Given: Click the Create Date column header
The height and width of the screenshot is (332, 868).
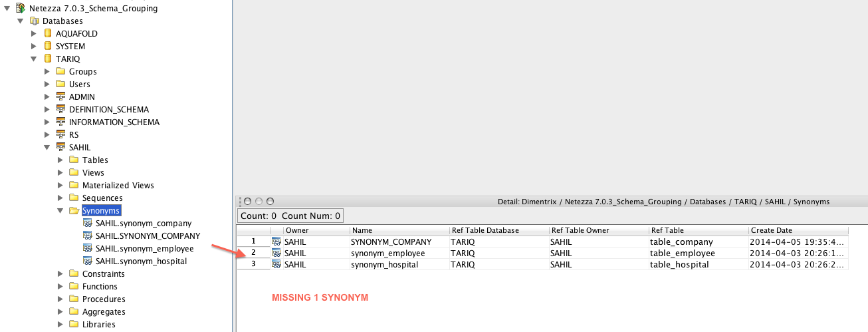Looking at the screenshot, I should pyautogui.click(x=798, y=230).
